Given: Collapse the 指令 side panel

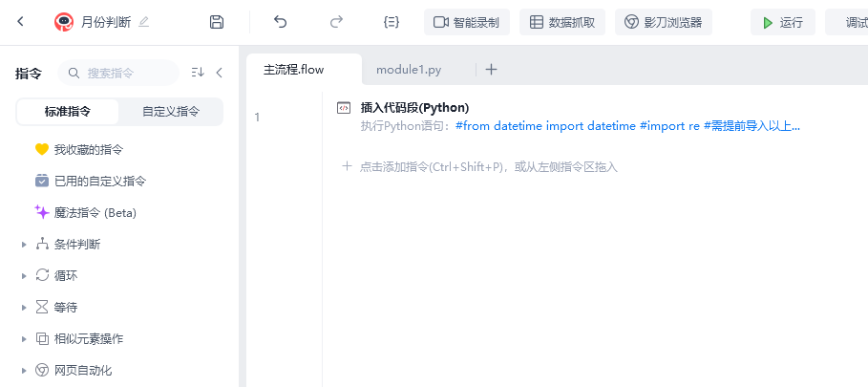Looking at the screenshot, I should pyautogui.click(x=219, y=73).
